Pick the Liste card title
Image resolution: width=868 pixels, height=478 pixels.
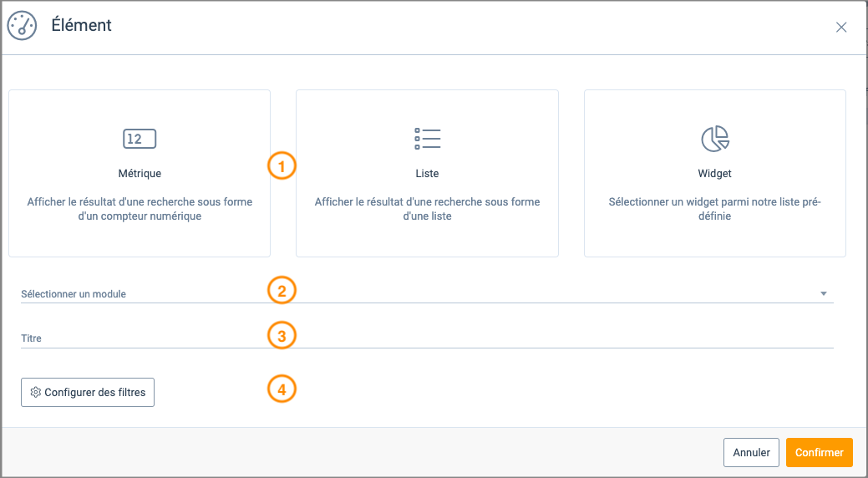tap(427, 174)
